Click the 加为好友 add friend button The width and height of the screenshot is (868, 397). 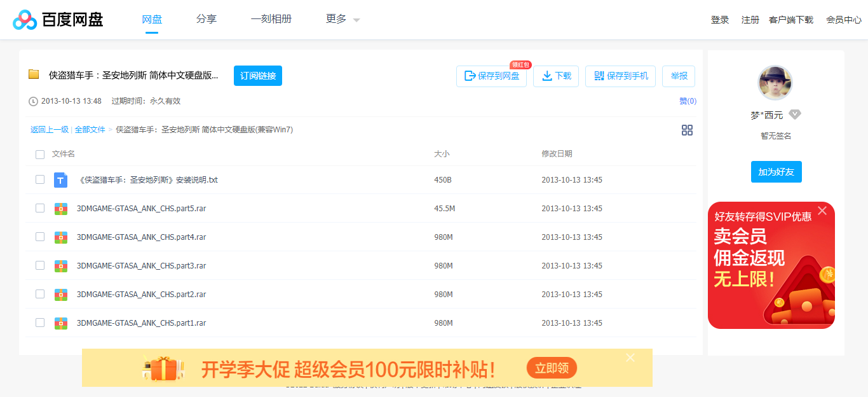click(x=776, y=171)
